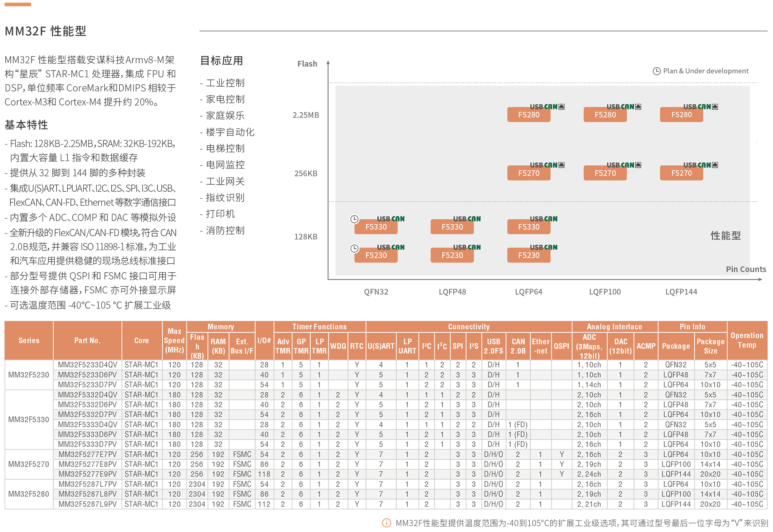
Task: Click the '工业控制' application item
Action: (225, 83)
